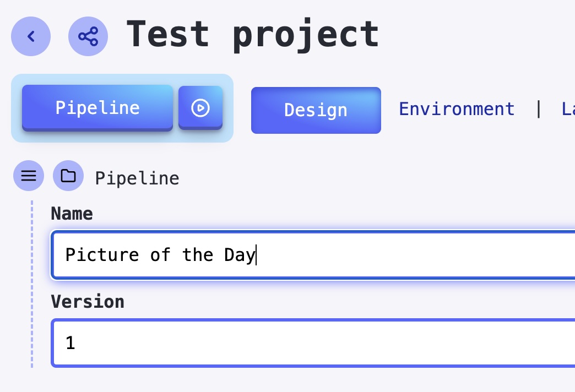Select the cut-off tab after Environment
This screenshot has width=575, height=392.
point(568,109)
